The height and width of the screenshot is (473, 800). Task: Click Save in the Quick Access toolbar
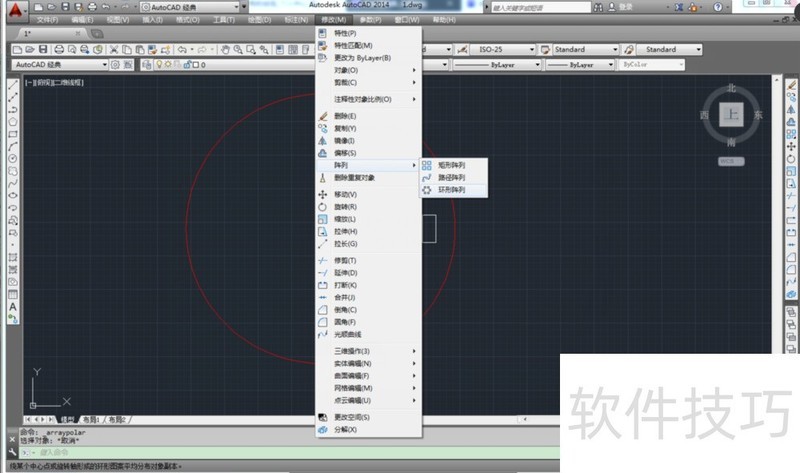click(x=65, y=7)
